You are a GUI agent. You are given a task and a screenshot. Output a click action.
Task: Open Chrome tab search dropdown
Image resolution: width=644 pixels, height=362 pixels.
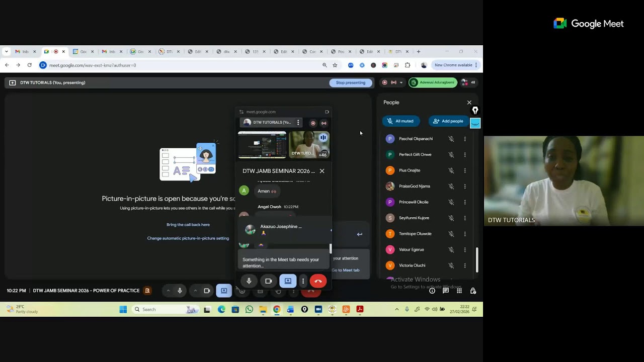coord(7,51)
